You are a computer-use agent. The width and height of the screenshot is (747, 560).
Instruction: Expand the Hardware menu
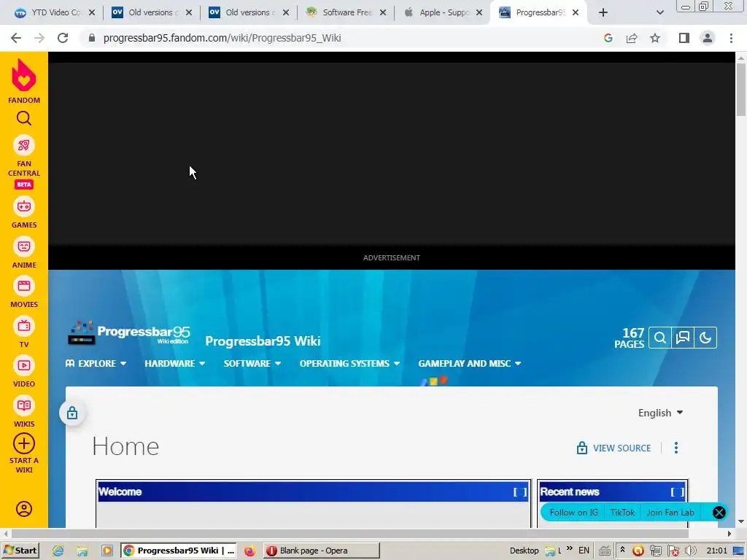tap(175, 363)
